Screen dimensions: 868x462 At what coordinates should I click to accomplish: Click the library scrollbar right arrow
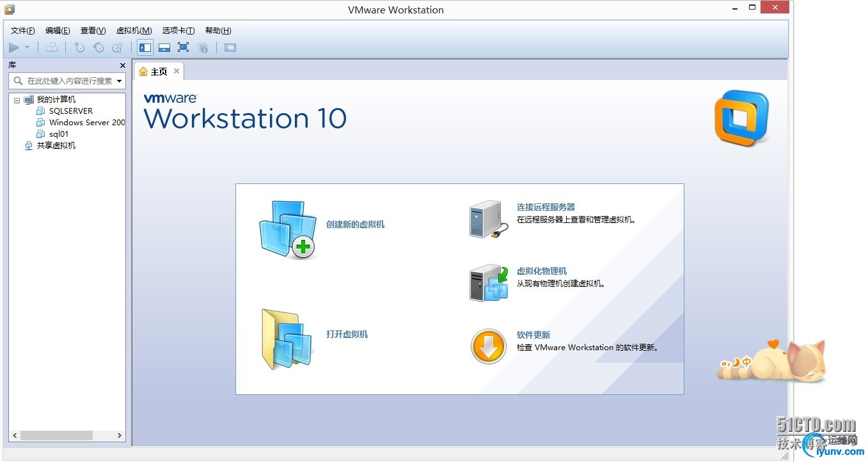[x=120, y=435]
